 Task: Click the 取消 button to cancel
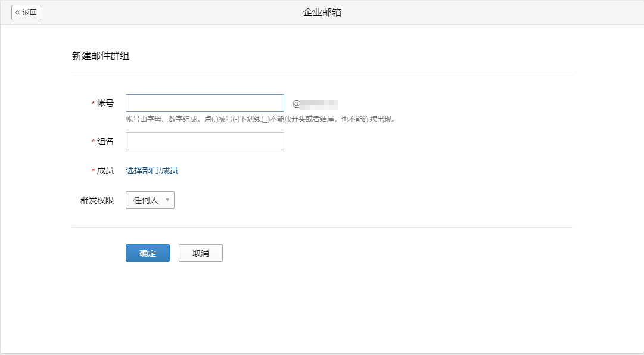click(x=201, y=253)
